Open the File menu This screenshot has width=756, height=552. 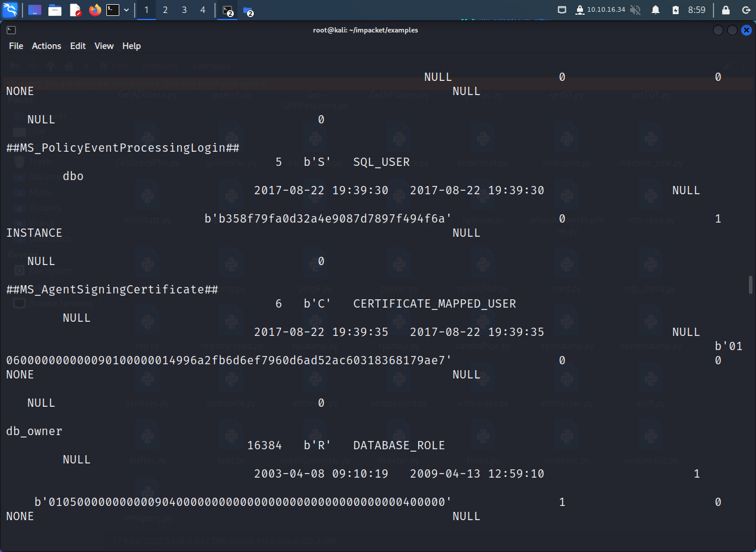16,46
